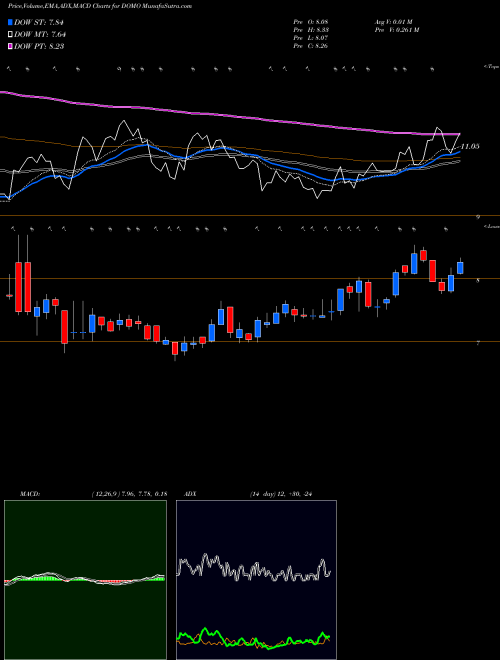Click the last blue candlestick on price chart

[x=460, y=268]
